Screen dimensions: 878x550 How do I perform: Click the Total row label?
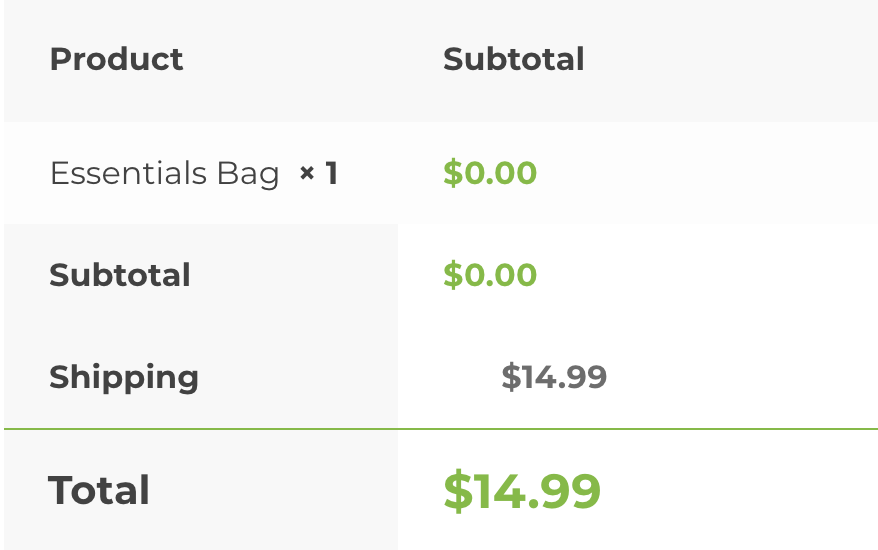pos(99,490)
